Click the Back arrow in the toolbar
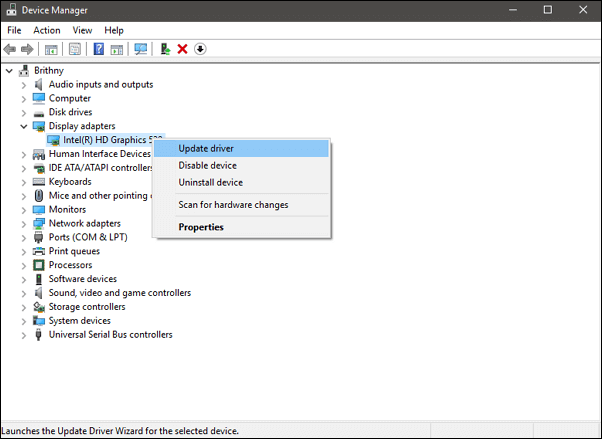The width and height of the screenshot is (602, 439). coord(11,49)
